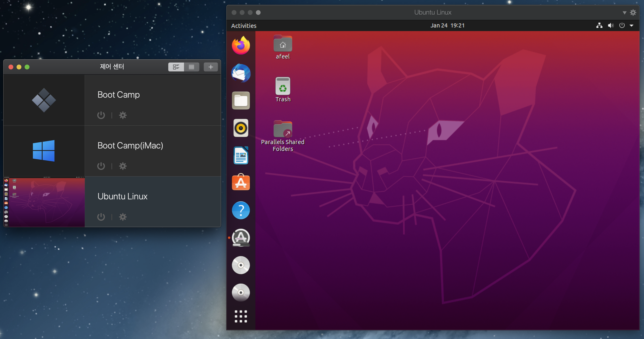Switch Control Center to compact list view
Viewport: 644px width, 339px height.
click(191, 67)
